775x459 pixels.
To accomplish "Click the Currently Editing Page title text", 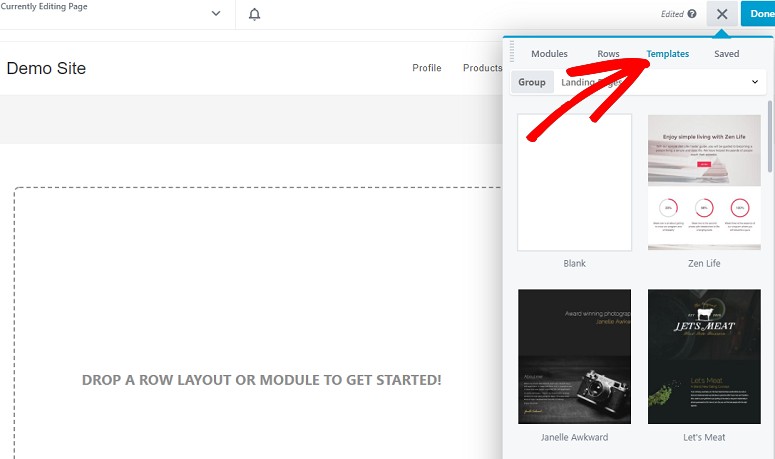I will point(44,6).
